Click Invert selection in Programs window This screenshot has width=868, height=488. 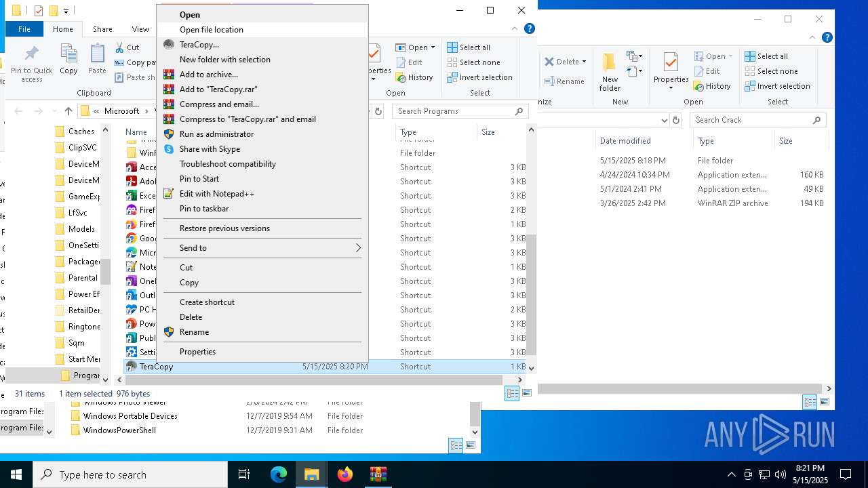coord(479,77)
